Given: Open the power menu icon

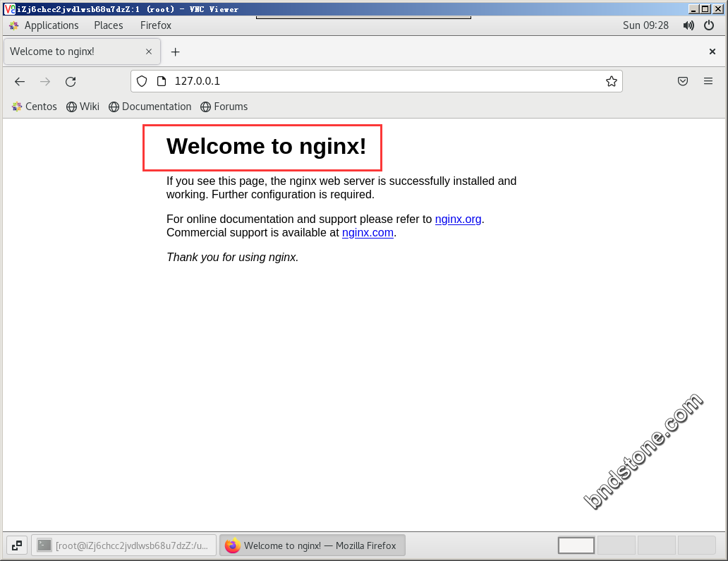Looking at the screenshot, I should point(709,25).
